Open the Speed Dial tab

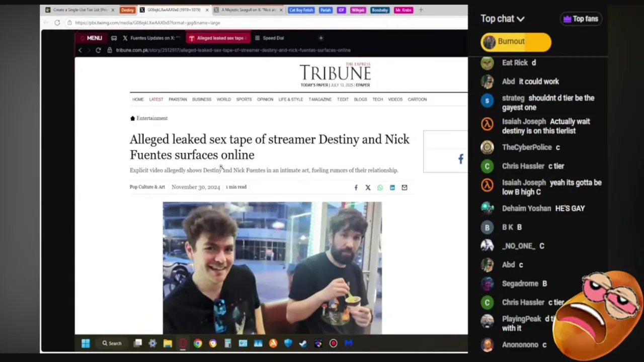click(x=270, y=38)
